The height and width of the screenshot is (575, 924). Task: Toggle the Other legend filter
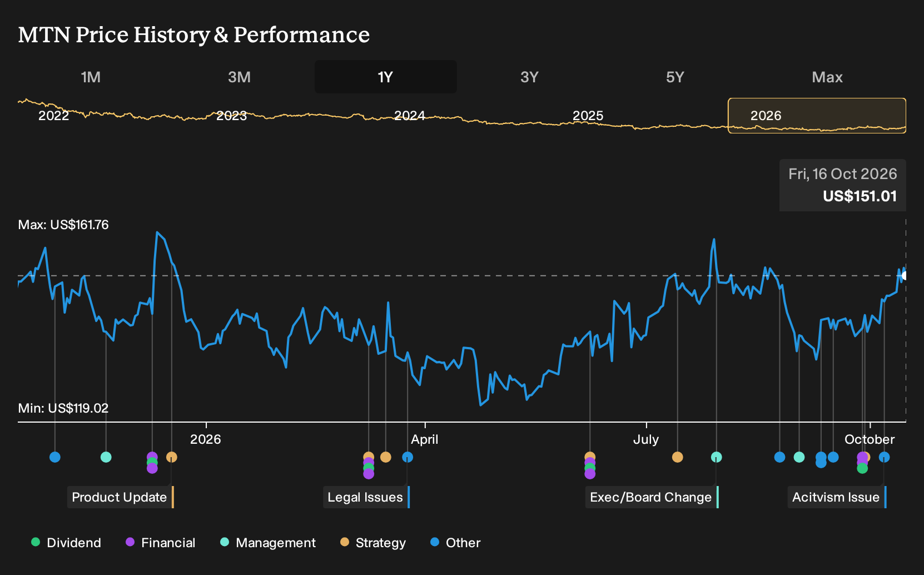tap(455, 543)
